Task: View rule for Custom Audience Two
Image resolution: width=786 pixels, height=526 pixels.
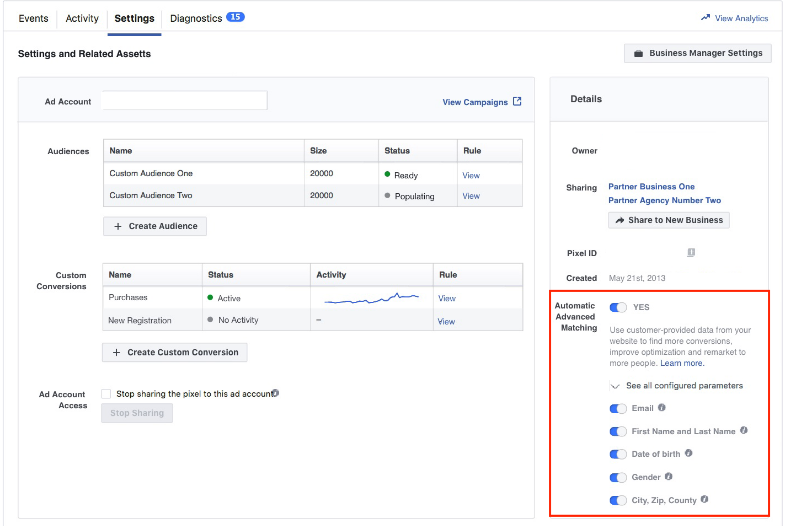Action: tap(471, 196)
